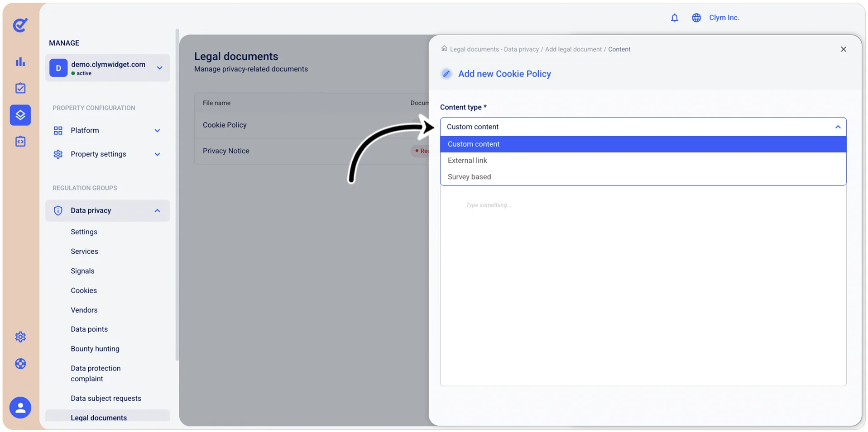
Task: Choose External link option
Action: (x=643, y=161)
